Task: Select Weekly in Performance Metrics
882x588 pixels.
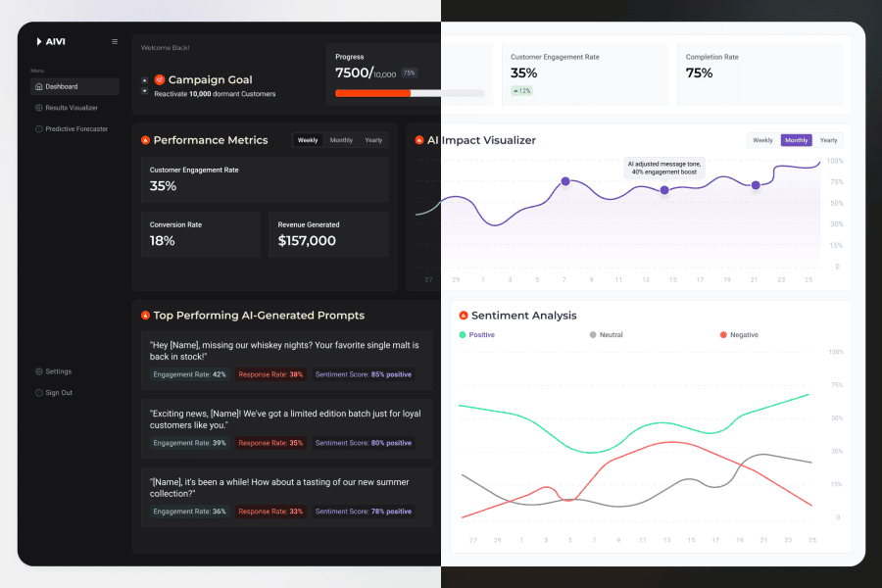Action: (x=308, y=140)
